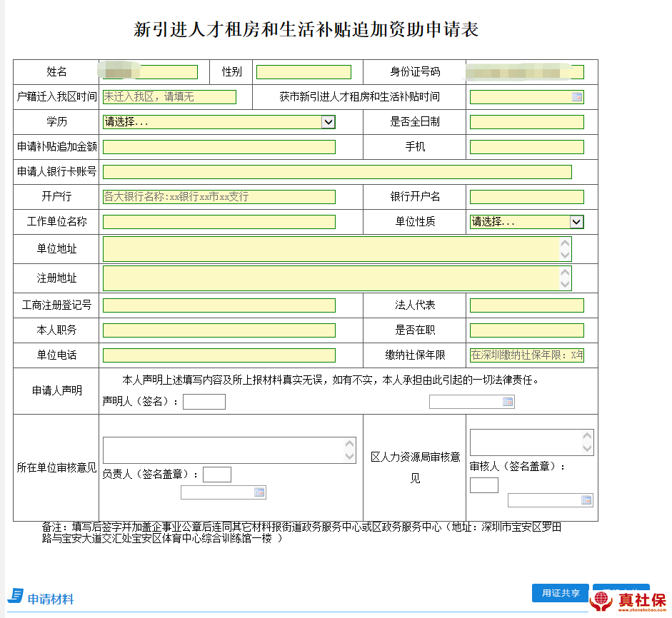Focus the 缴纳社保年限 field
The height and width of the screenshot is (618, 672).
click(x=526, y=355)
